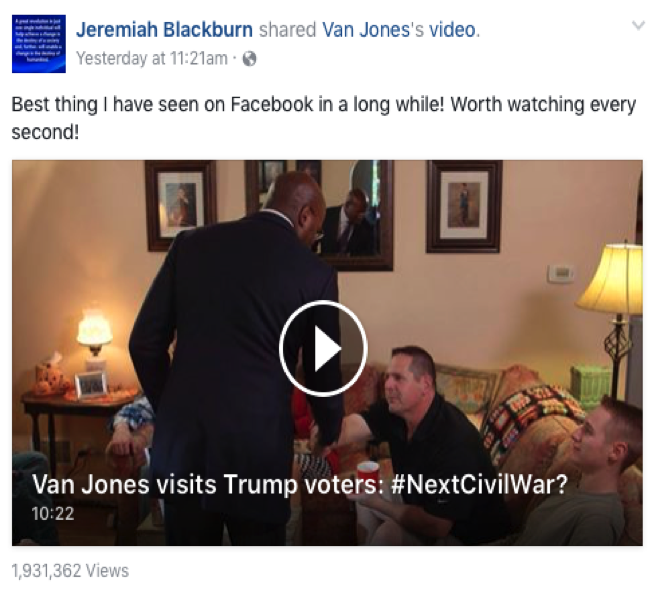Click the circular play button on video

click(x=323, y=348)
